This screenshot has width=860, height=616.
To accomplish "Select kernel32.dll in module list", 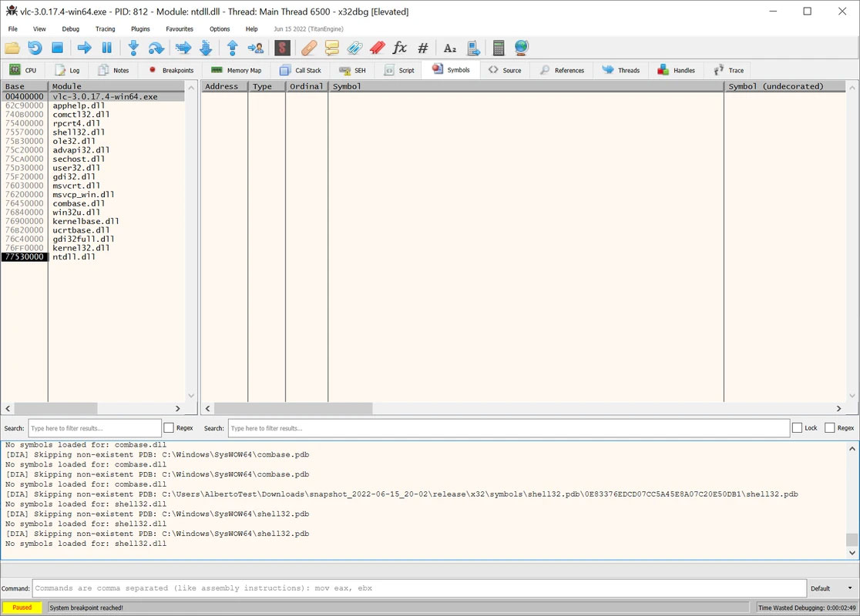I will click(92, 248).
